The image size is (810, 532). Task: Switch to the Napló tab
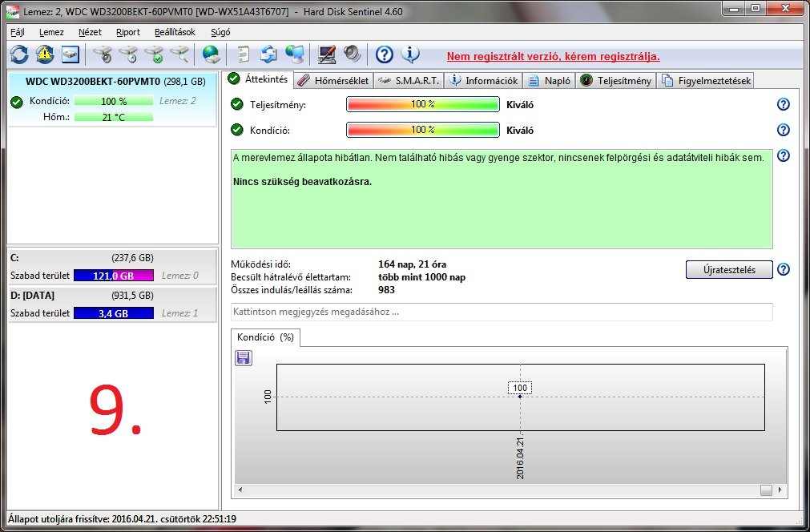click(x=550, y=81)
